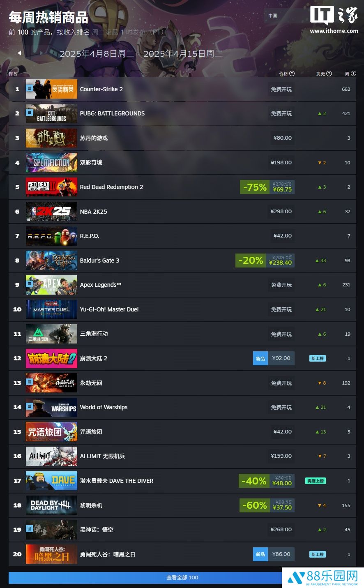364x588 pixels.
Task: Click the 查看全部 100 button
Action: pyautogui.click(x=182, y=578)
